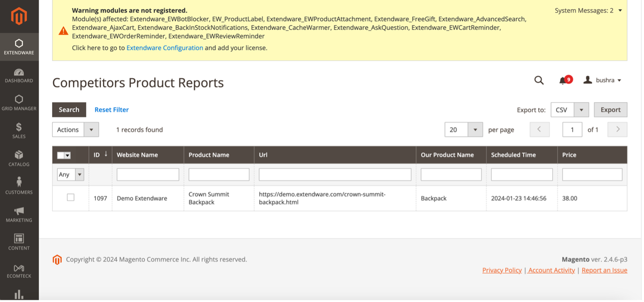This screenshot has width=644, height=302.
Task: Click the Magento logo in footer
Action: coord(57,260)
